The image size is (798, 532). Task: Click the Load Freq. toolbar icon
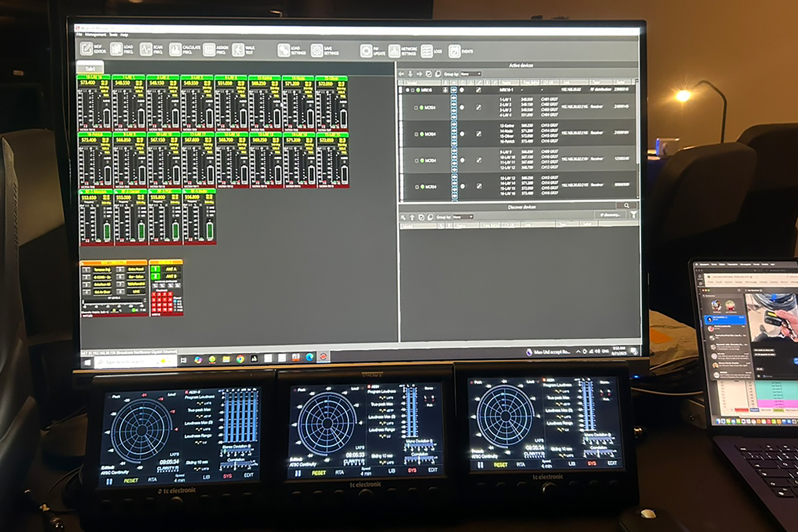point(116,49)
